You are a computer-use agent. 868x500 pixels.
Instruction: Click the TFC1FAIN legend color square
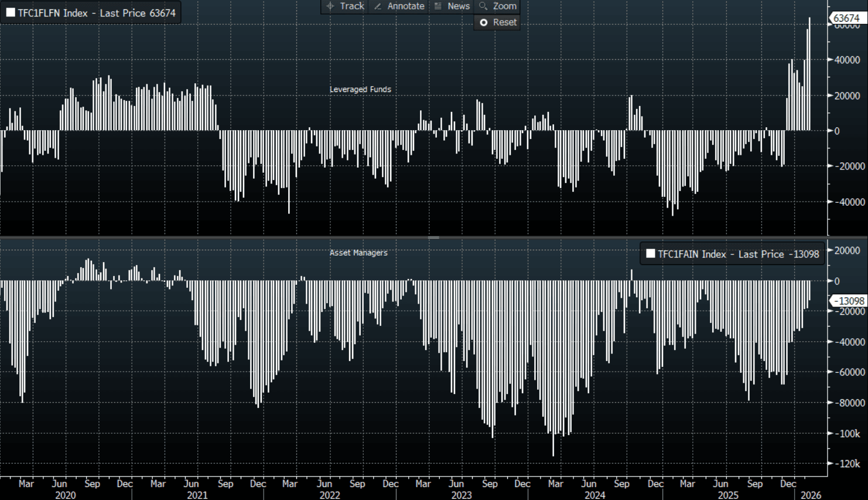point(650,254)
